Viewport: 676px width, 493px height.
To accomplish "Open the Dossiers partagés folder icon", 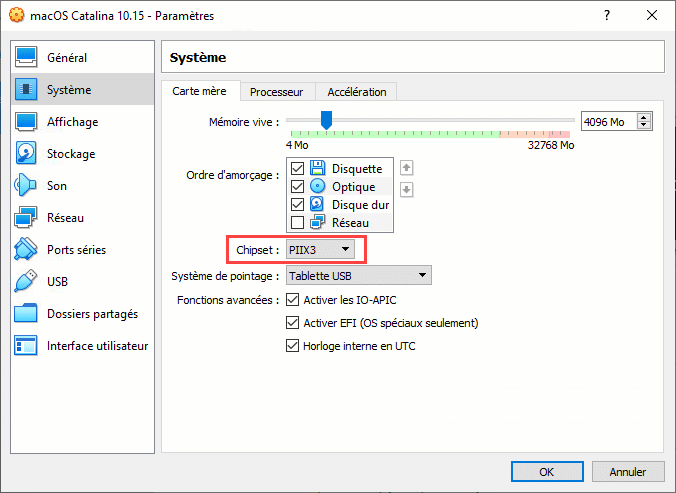I will (x=26, y=313).
